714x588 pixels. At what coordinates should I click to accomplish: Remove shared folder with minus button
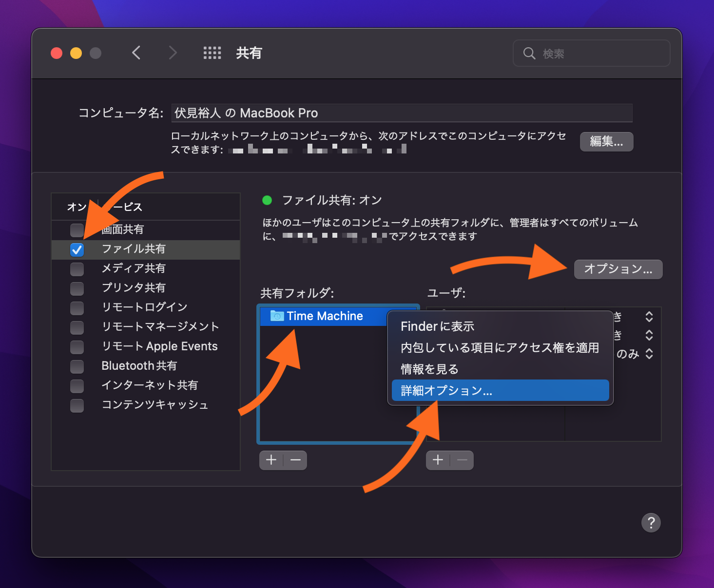295,460
